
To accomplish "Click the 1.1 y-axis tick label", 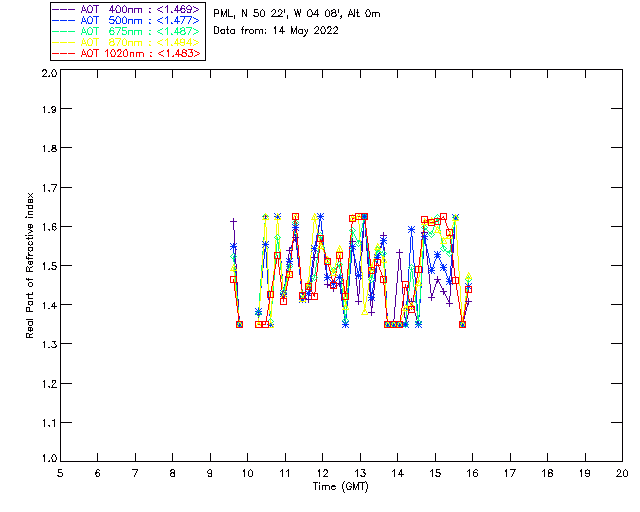I will (x=49, y=423).
